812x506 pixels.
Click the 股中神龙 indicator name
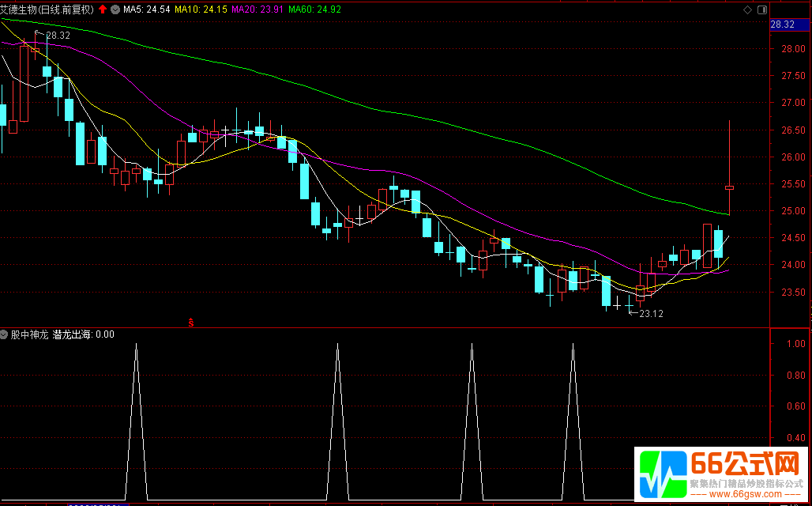tap(29, 334)
